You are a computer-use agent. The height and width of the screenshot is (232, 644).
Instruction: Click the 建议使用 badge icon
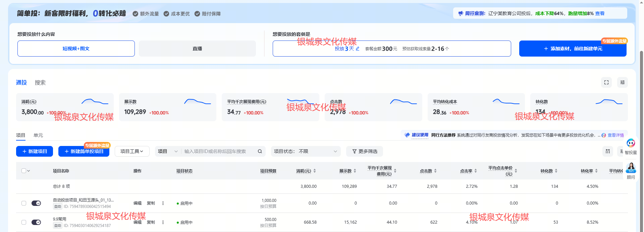pyautogui.click(x=407, y=135)
